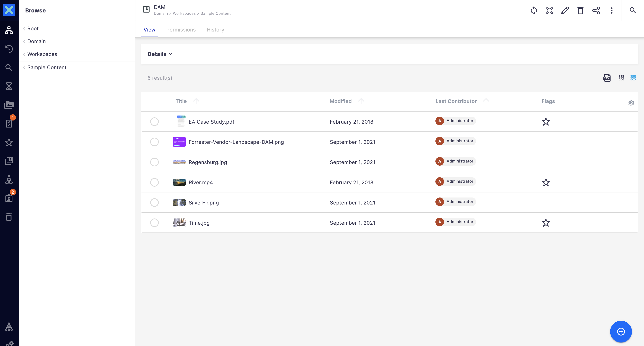The width and height of the screenshot is (644, 346).
Task: Click the February 21, 2018 date for River.mp4
Action: point(352,182)
